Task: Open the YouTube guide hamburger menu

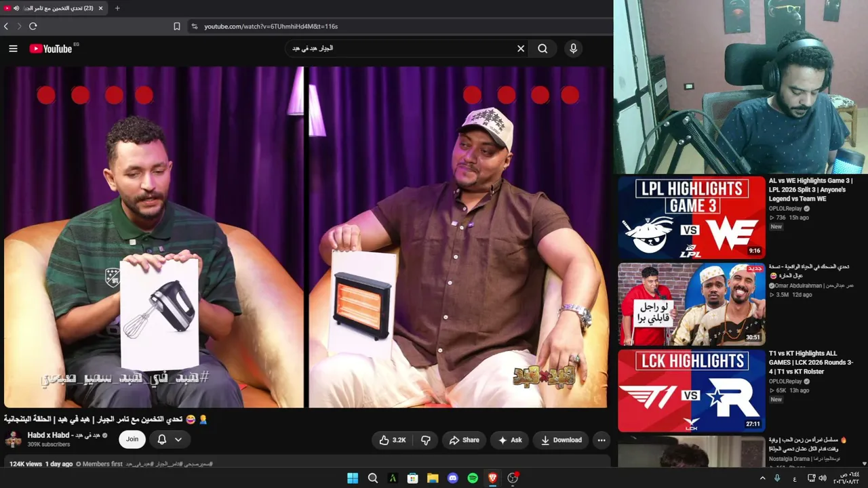Action: [x=13, y=48]
